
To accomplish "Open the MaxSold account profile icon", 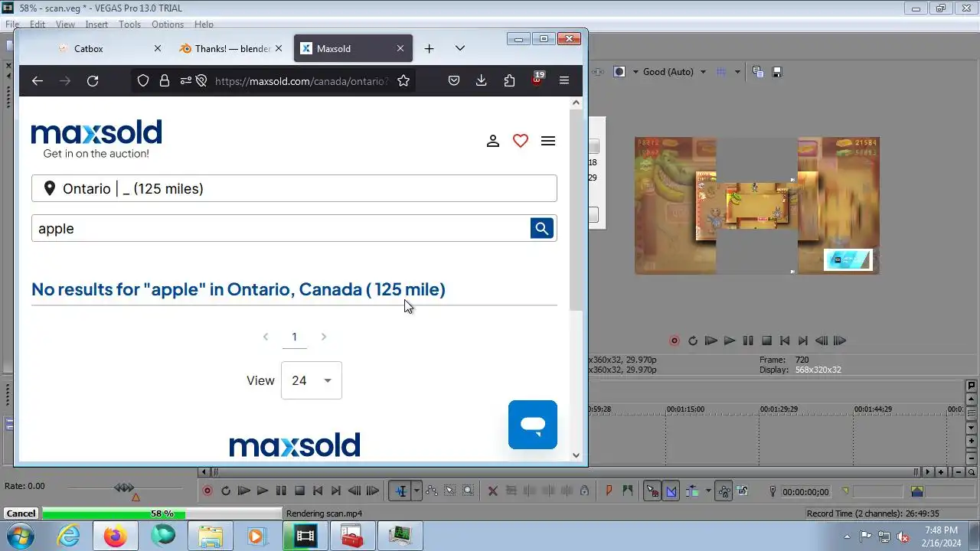I will tap(493, 141).
